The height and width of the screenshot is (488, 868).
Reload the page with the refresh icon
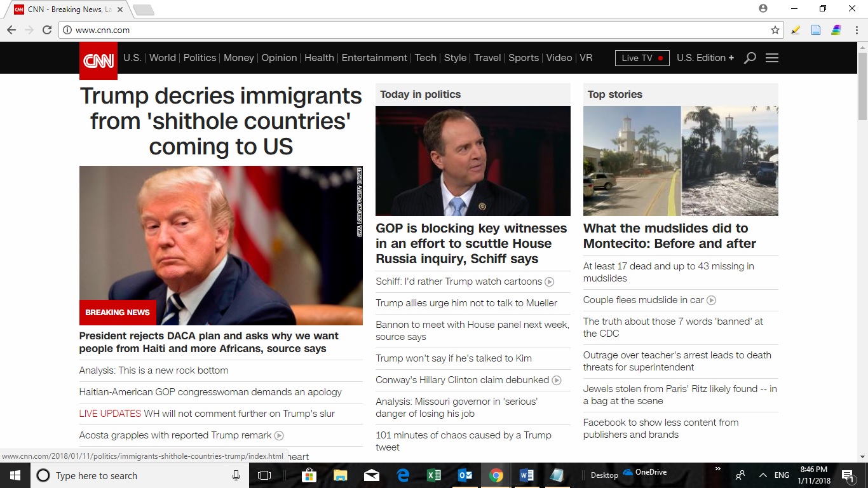[x=47, y=30]
